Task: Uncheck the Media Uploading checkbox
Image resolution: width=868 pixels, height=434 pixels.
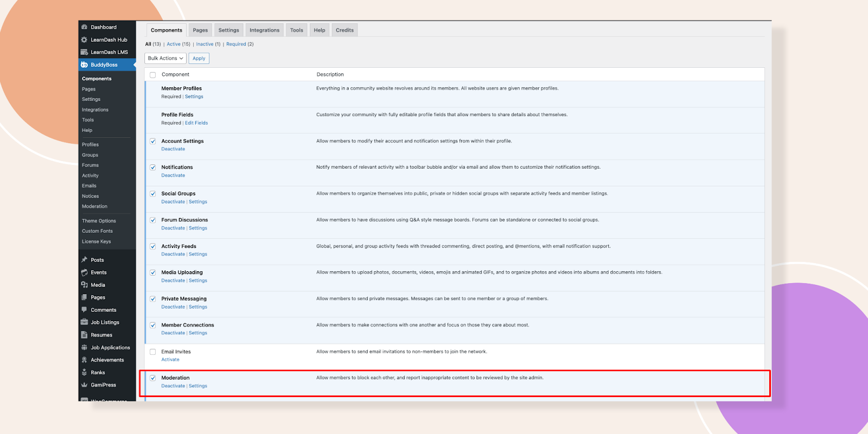Action: click(153, 273)
